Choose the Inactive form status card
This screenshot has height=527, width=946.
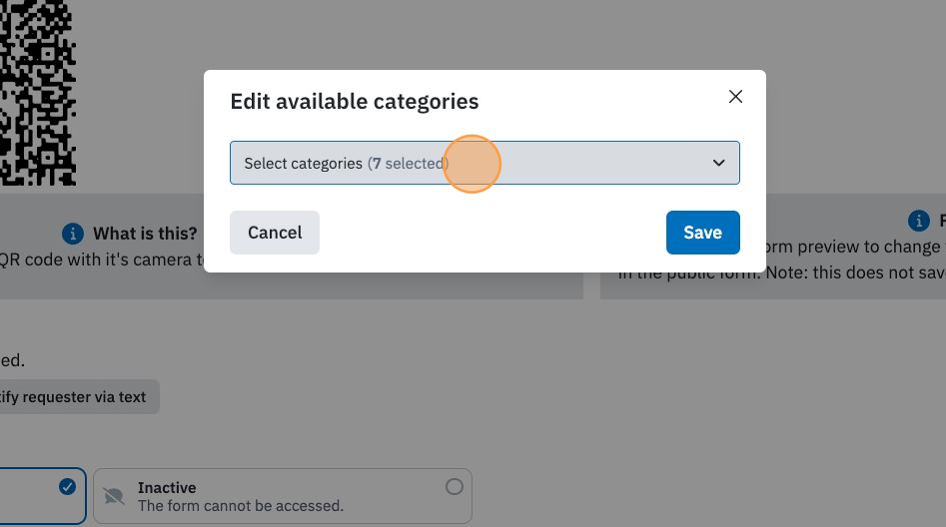pyautogui.click(x=282, y=496)
